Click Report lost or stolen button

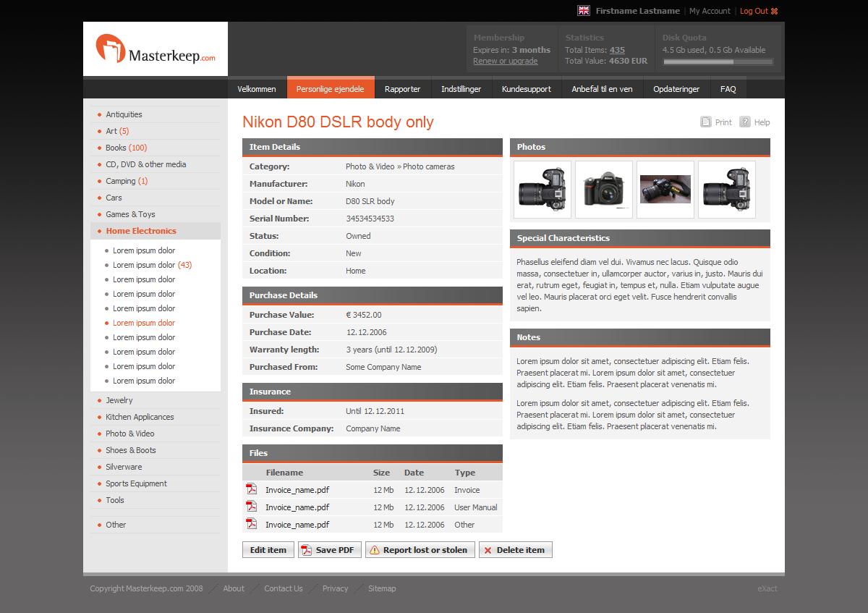pos(420,550)
